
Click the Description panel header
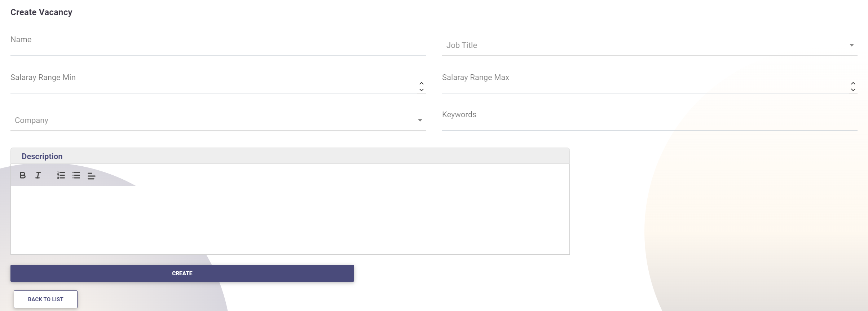pyautogui.click(x=42, y=156)
